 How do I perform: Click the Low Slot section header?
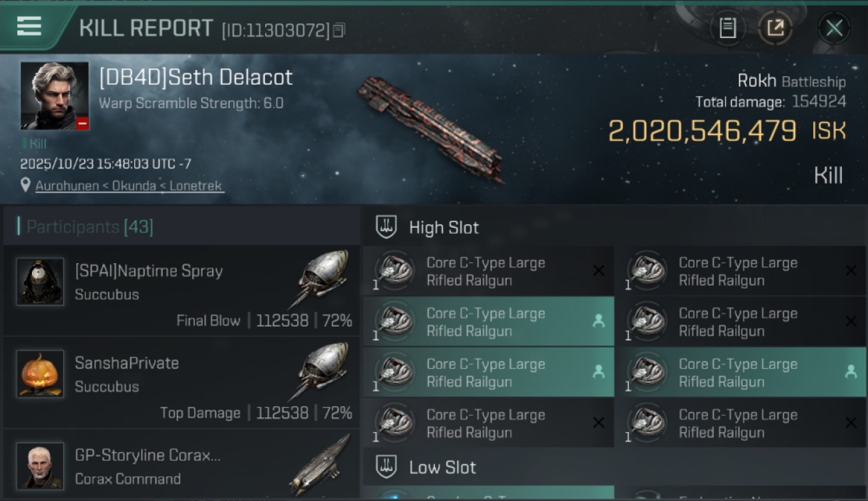(442, 467)
